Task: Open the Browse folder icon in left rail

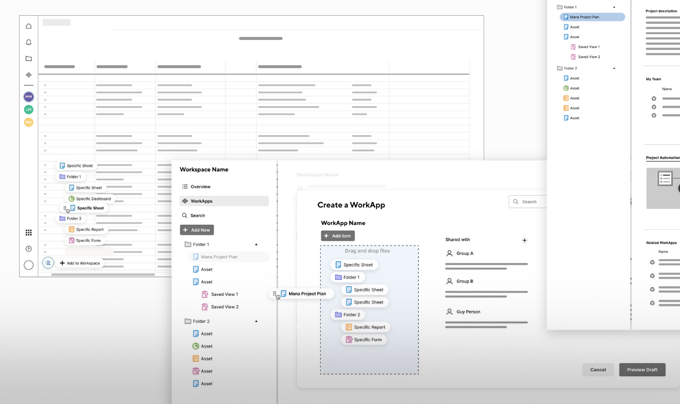Action: pos(29,59)
